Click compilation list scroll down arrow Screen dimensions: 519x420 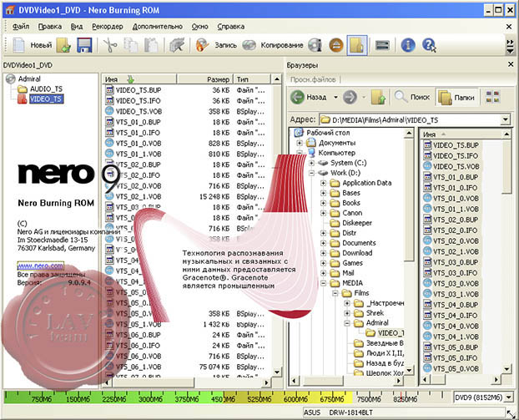(x=277, y=372)
